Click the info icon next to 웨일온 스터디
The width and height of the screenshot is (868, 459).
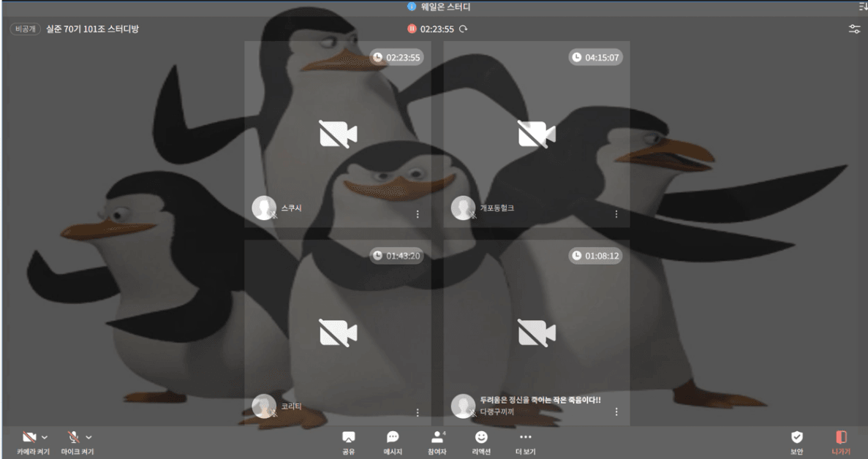(411, 7)
